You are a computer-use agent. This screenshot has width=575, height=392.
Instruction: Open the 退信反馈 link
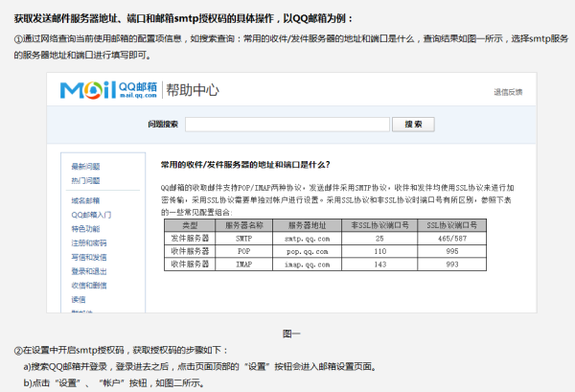click(x=507, y=92)
